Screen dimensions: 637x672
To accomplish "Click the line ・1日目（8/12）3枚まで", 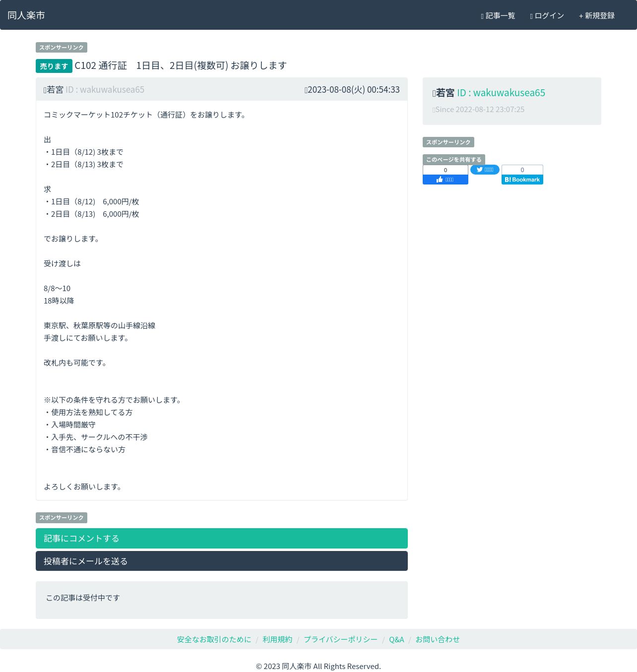I will [x=84, y=152].
